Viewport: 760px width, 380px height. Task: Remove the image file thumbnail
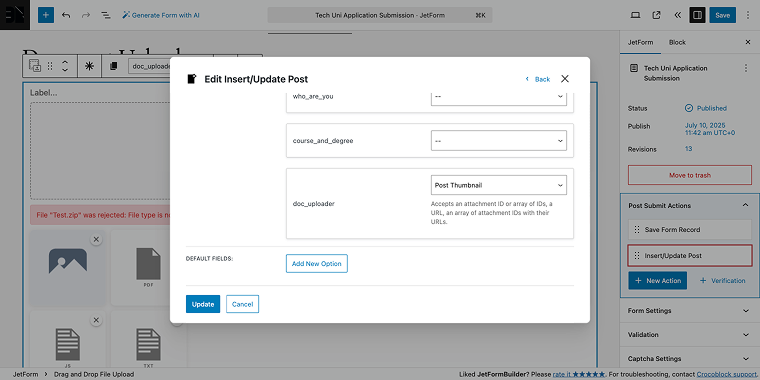tap(96, 239)
